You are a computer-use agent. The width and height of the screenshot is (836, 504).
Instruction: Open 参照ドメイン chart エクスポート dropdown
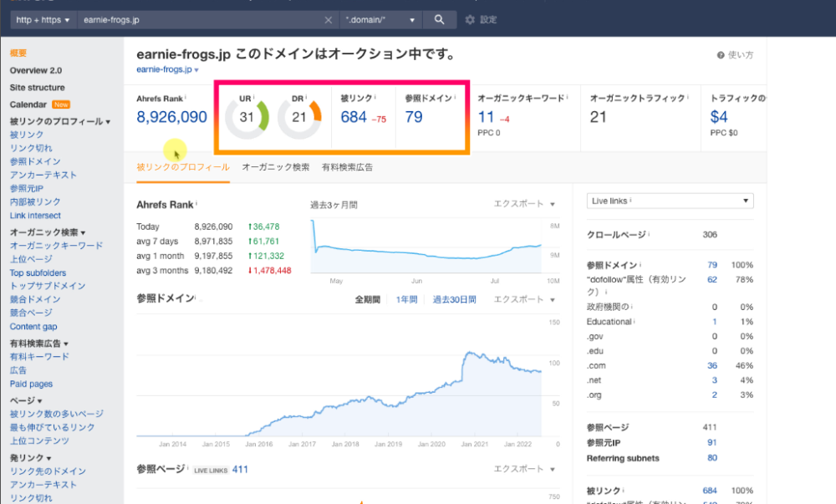click(x=524, y=299)
